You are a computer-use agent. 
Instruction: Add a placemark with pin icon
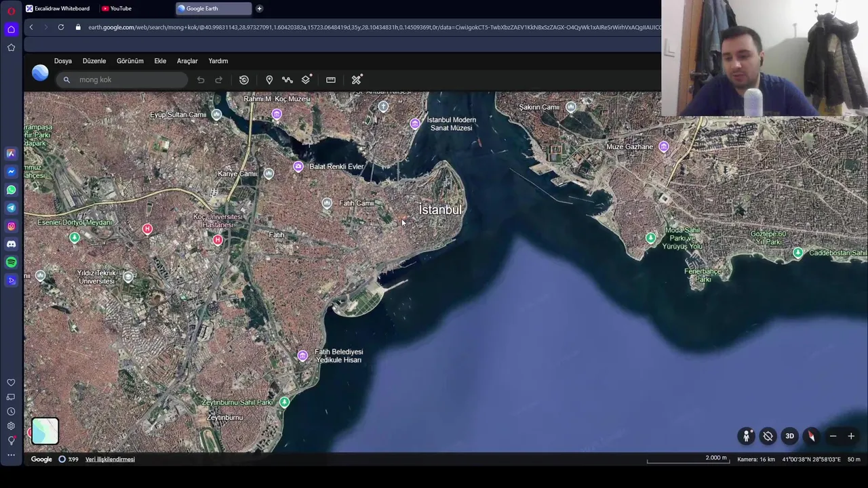[x=269, y=80]
